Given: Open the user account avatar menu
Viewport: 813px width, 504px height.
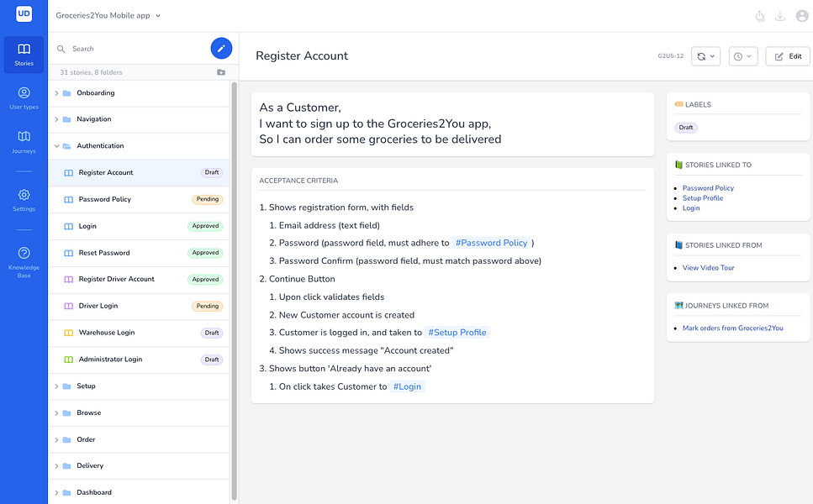Looking at the screenshot, I should coord(801,15).
